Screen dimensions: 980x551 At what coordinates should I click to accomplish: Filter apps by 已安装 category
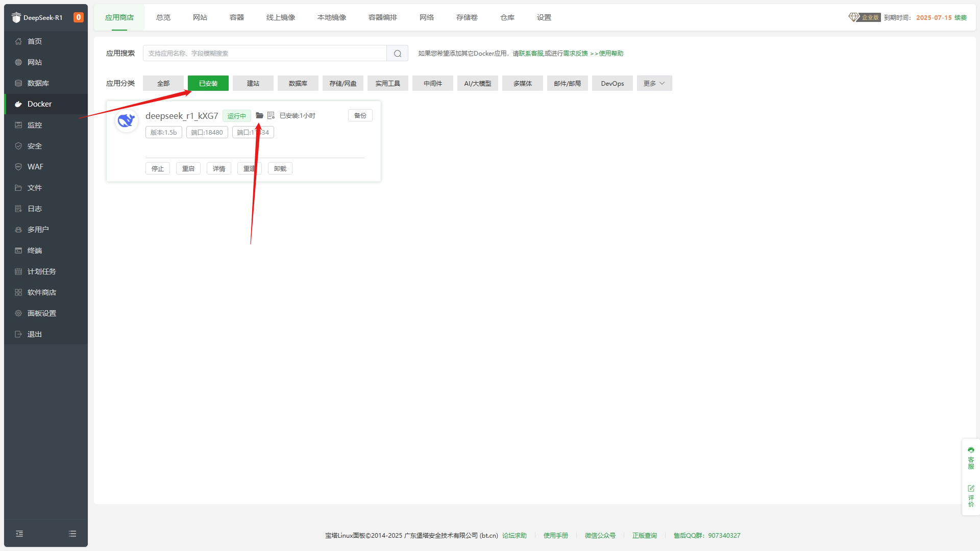pyautogui.click(x=208, y=84)
